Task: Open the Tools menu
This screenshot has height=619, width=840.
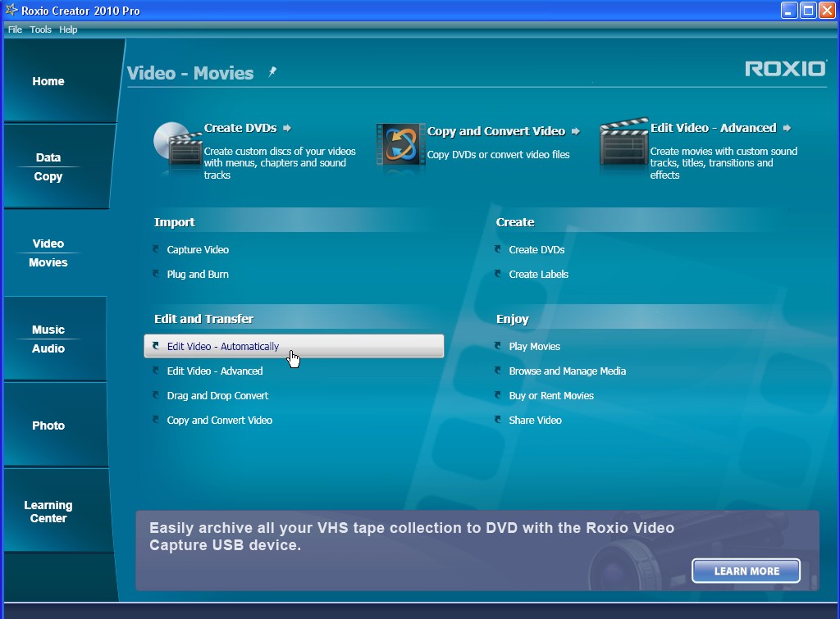Action: click(41, 30)
